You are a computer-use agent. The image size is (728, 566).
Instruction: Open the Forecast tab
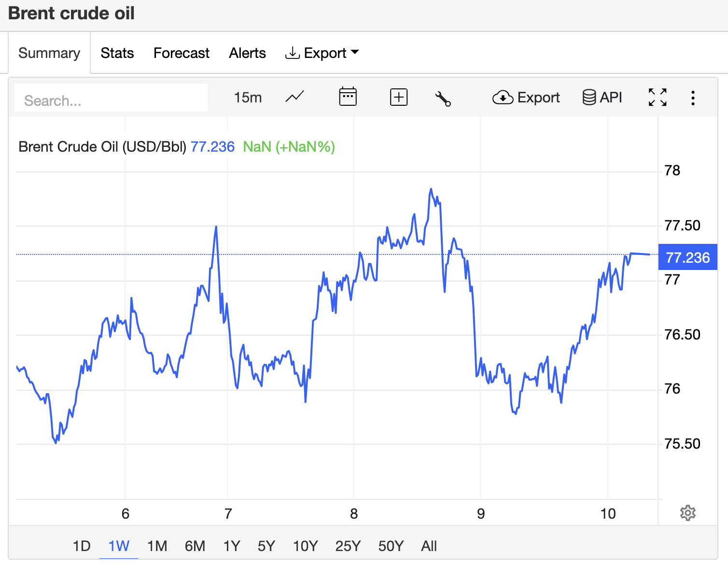[182, 53]
